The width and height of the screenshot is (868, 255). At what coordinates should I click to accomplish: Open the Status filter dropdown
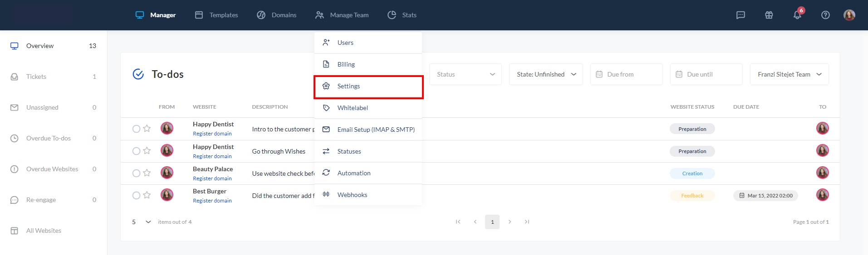pos(465,74)
